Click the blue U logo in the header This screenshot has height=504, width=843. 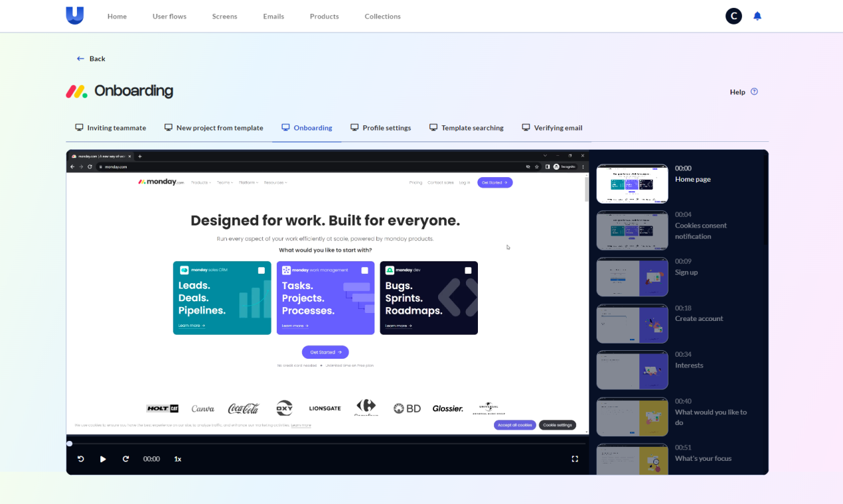(75, 16)
